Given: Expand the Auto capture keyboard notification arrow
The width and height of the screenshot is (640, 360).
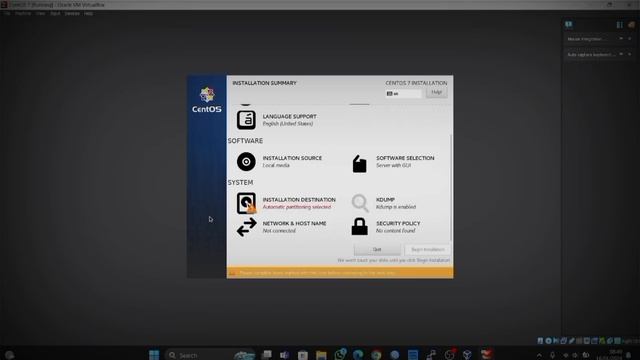Looking at the screenshot, I should 621,54.
